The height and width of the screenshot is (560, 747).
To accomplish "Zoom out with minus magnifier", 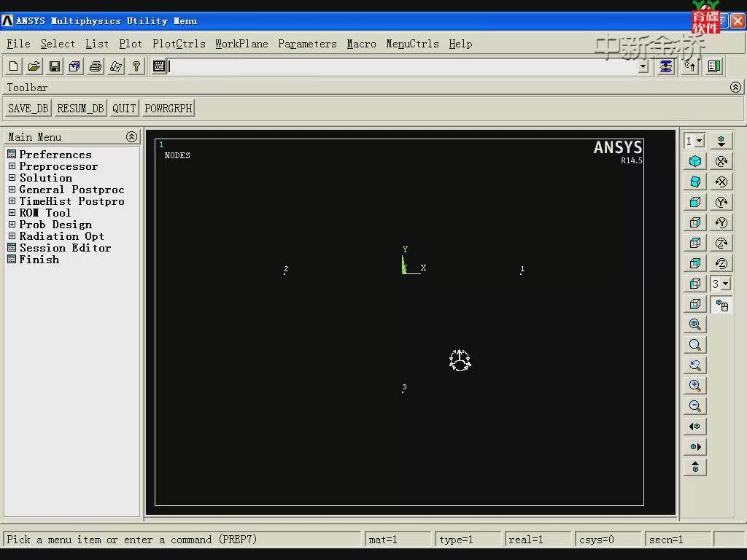I will pyautogui.click(x=695, y=406).
